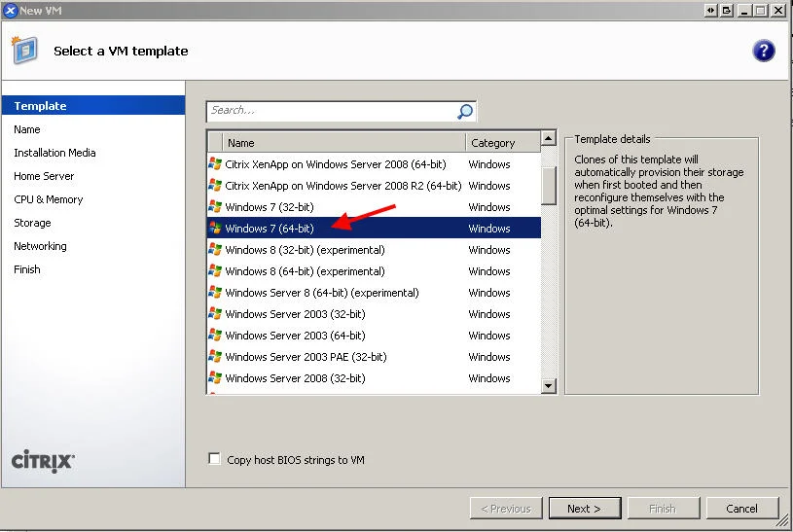793x532 pixels.
Task: Click the search magnifier icon
Action: [x=465, y=111]
